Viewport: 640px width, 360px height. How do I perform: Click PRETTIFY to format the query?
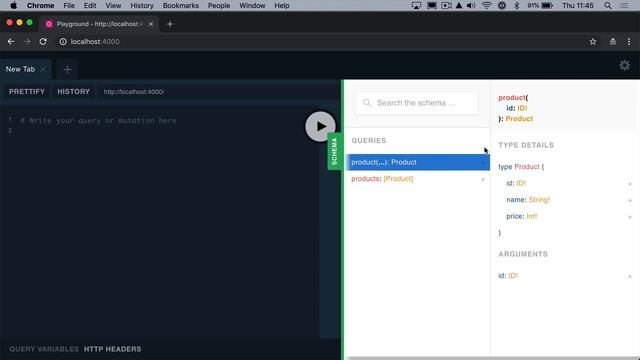pos(27,91)
